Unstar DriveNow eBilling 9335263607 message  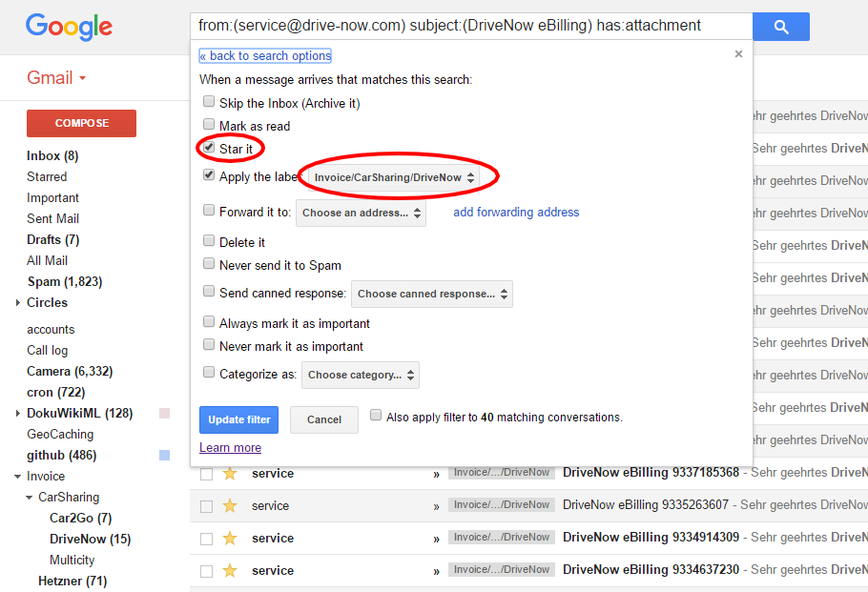[230, 505]
